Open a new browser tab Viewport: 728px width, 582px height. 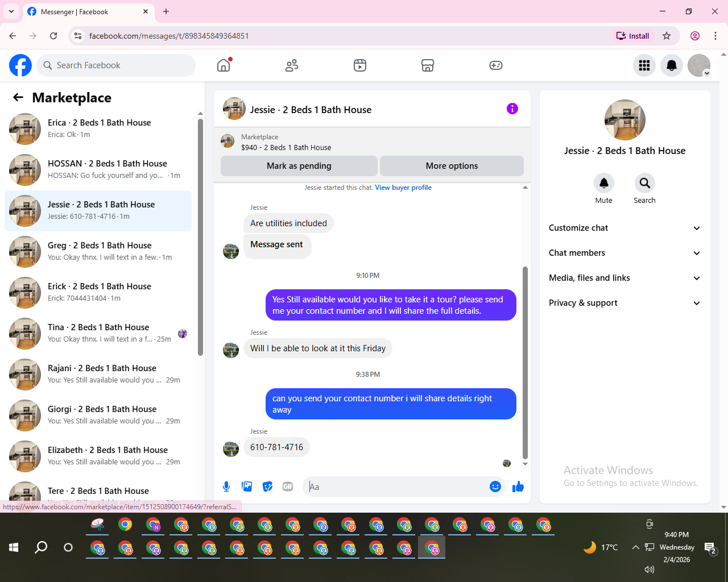166,11
